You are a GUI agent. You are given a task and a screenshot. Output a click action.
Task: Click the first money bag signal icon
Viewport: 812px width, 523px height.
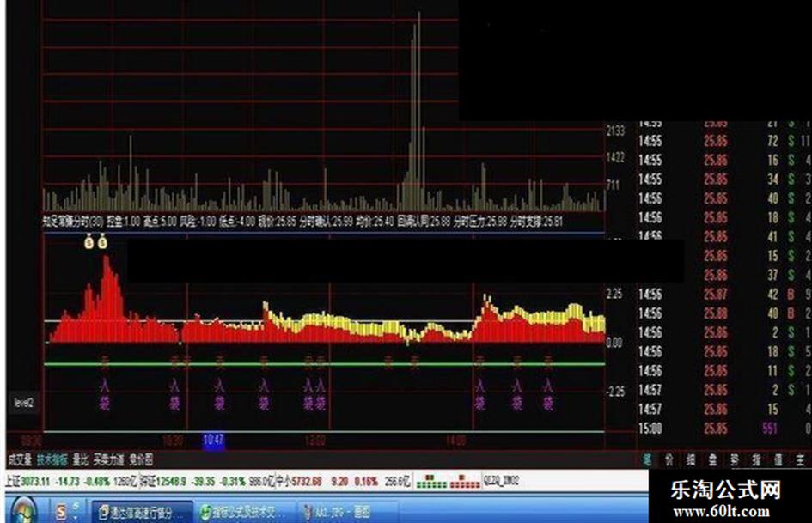click(x=89, y=241)
